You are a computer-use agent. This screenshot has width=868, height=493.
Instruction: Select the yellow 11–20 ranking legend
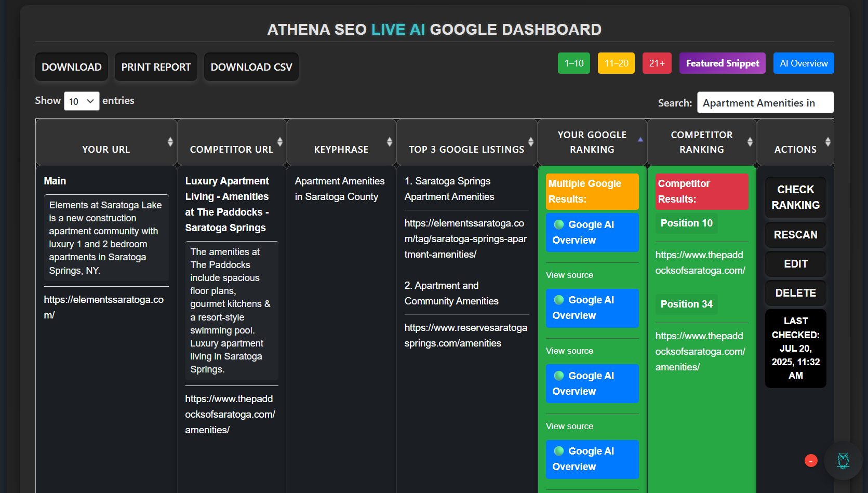(616, 63)
